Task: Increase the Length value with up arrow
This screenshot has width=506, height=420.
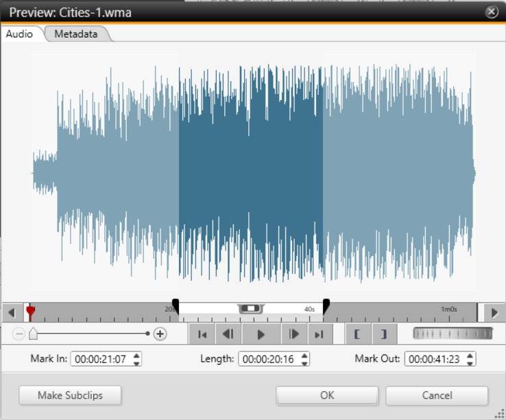Action: click(304, 356)
